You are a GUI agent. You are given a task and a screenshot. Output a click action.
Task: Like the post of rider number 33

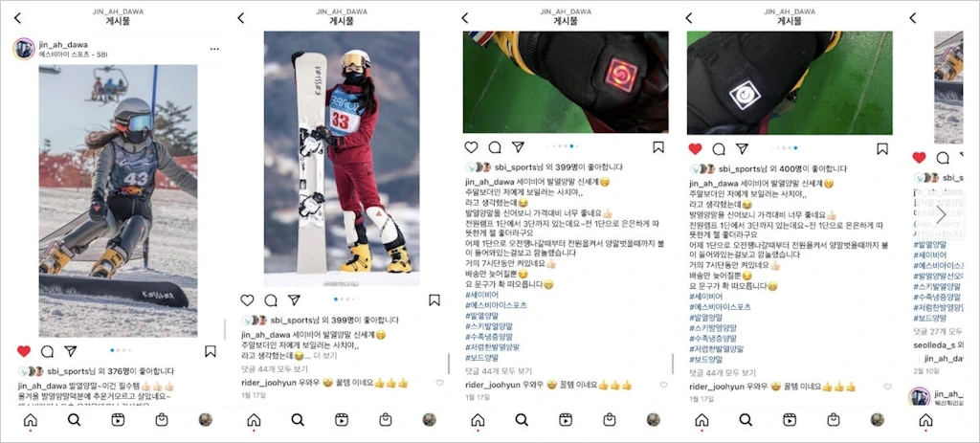tap(248, 300)
